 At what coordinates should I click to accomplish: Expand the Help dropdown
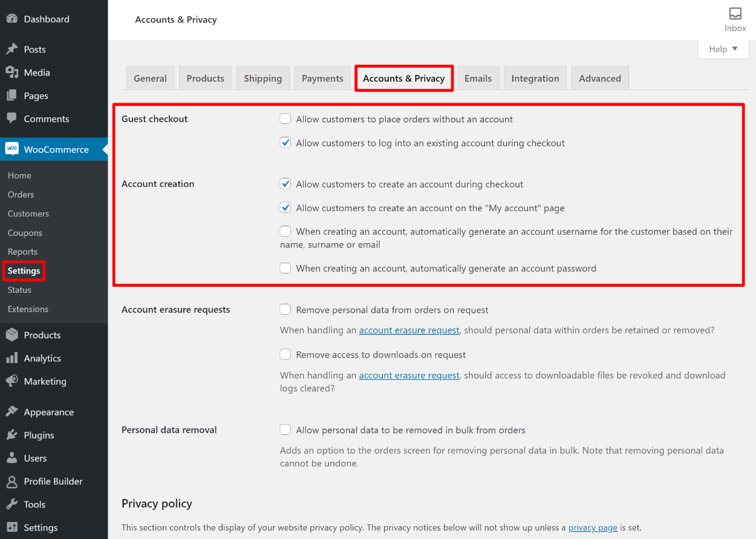tap(723, 49)
